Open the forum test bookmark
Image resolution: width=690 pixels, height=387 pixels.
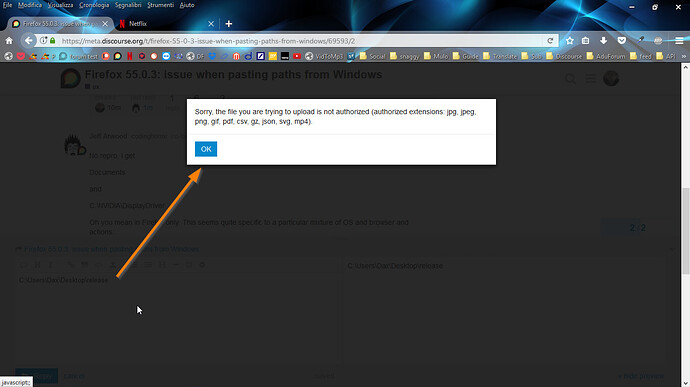pyautogui.click(x=79, y=56)
